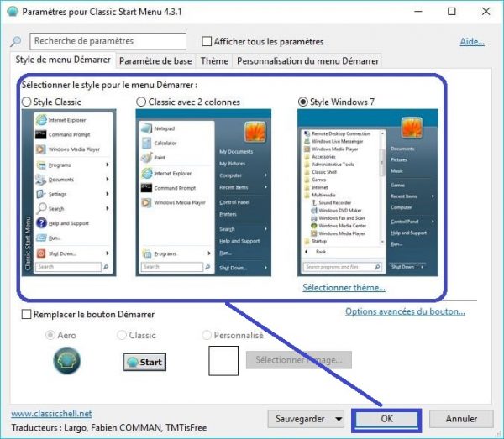Click Help and Support icon in Style Classic preview
504x439 pixels.
(x=41, y=222)
